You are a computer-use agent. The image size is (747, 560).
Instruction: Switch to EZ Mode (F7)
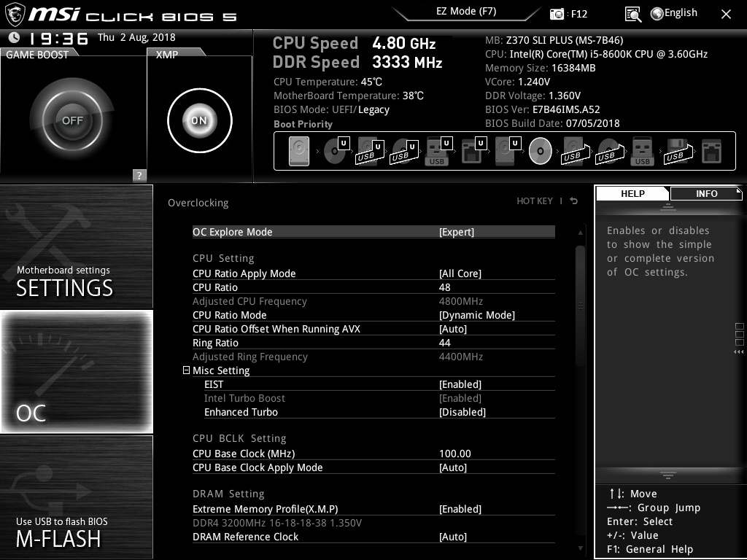click(466, 12)
